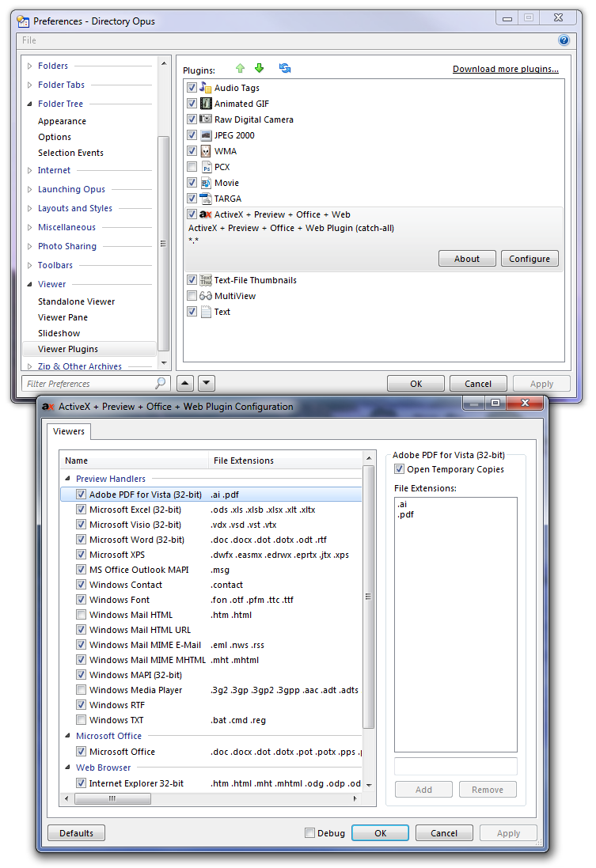Click the previous page up-arrow button

[x=185, y=383]
